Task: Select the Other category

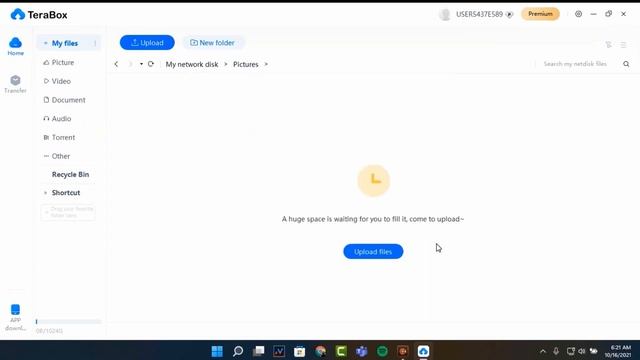Action: tap(57, 156)
